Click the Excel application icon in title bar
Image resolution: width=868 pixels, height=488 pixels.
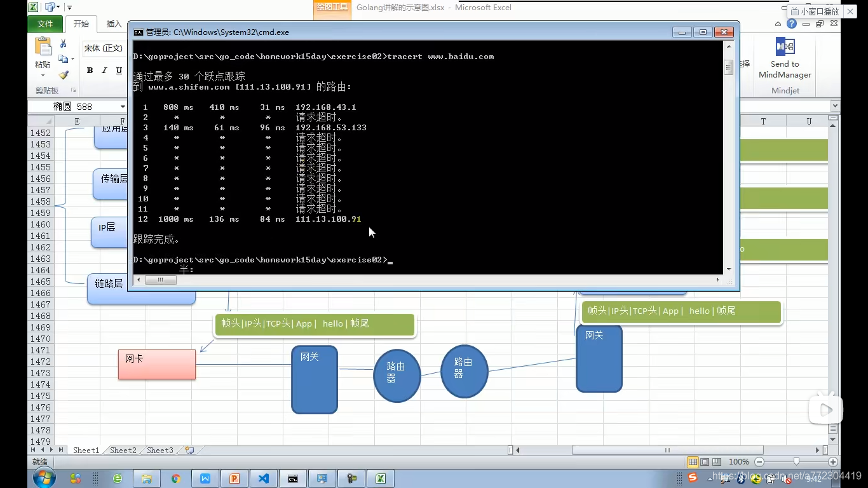[33, 8]
